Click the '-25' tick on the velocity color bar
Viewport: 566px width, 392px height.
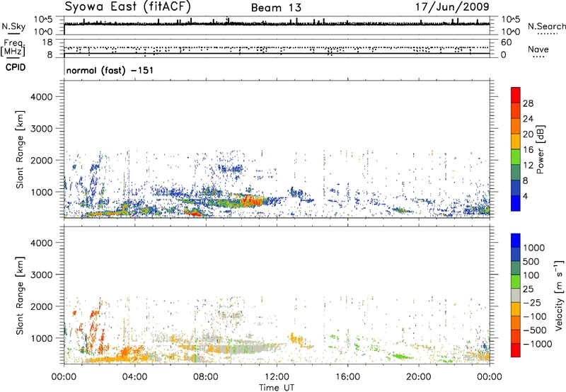pos(532,302)
